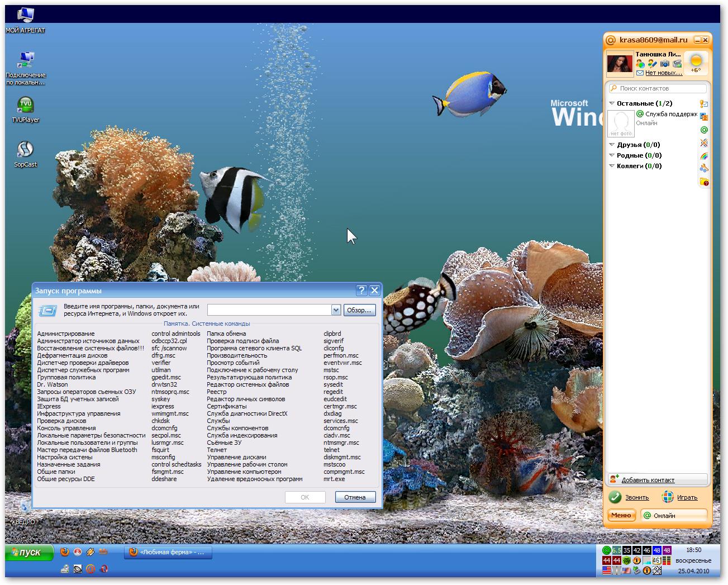Open the Нет новых... mail link
The image size is (728, 585).
664,73
